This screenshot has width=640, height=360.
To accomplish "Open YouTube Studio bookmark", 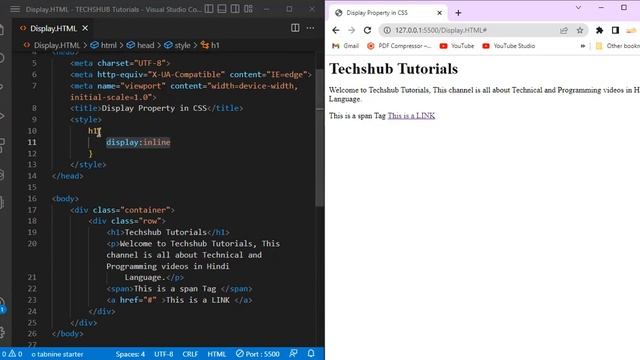I will click(x=509, y=46).
